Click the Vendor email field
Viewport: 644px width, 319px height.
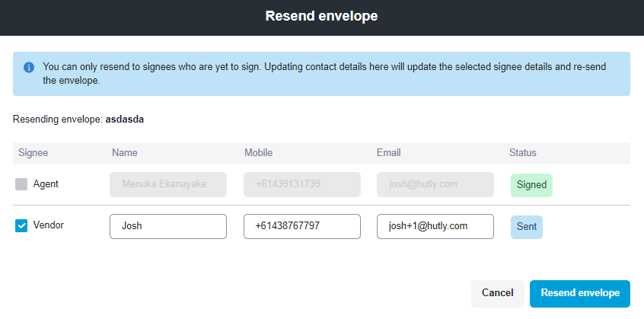point(435,226)
